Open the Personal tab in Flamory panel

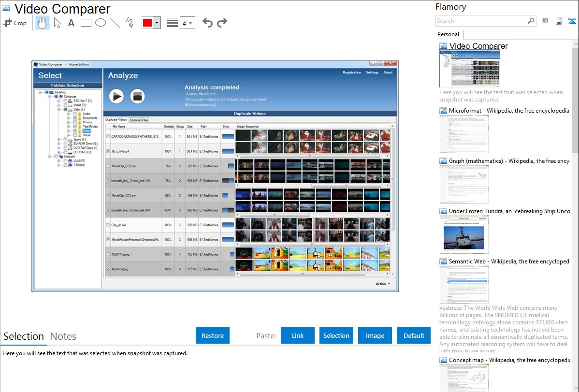coord(448,34)
